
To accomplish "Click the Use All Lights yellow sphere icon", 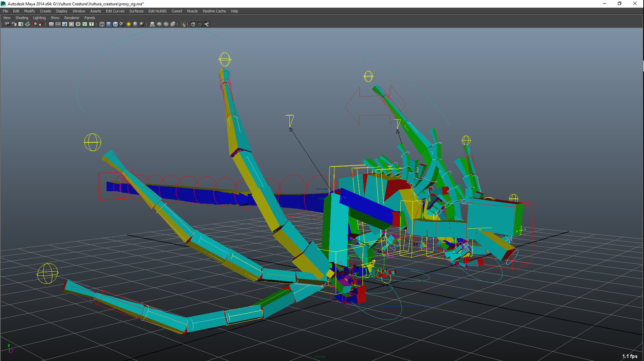I will pyautogui.click(x=129, y=24).
